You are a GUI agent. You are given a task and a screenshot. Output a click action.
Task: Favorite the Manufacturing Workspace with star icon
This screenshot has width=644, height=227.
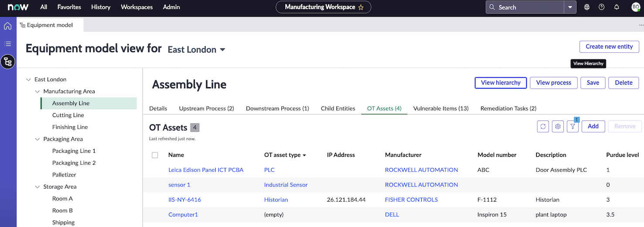pyautogui.click(x=361, y=7)
